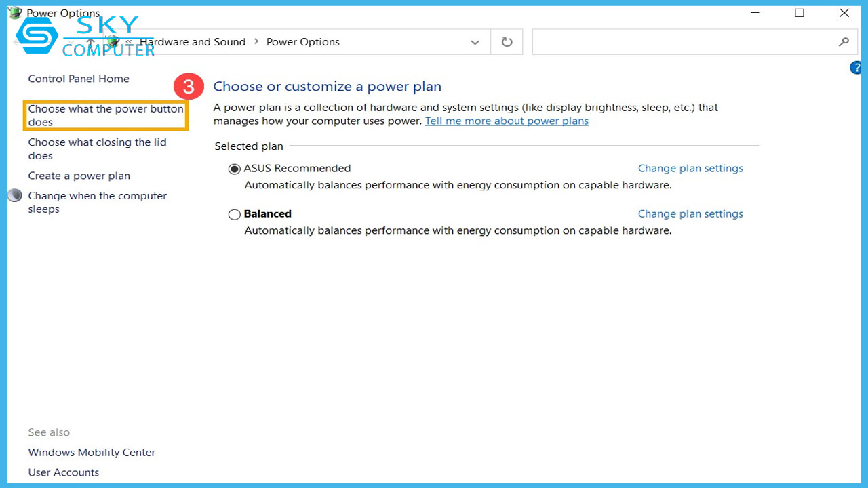Select the ASUS Recommended power plan
868x488 pixels.
[235, 169]
